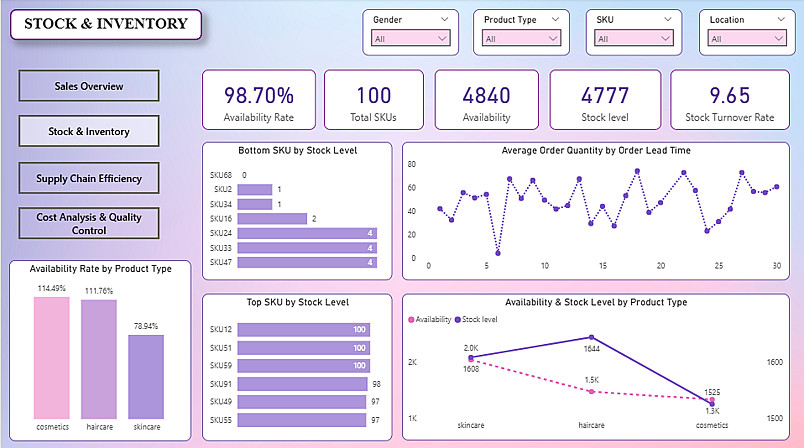Viewport: 804px width, 448px height.
Task: Collapse the Product Type slicer header chevron
Action: click(555, 19)
